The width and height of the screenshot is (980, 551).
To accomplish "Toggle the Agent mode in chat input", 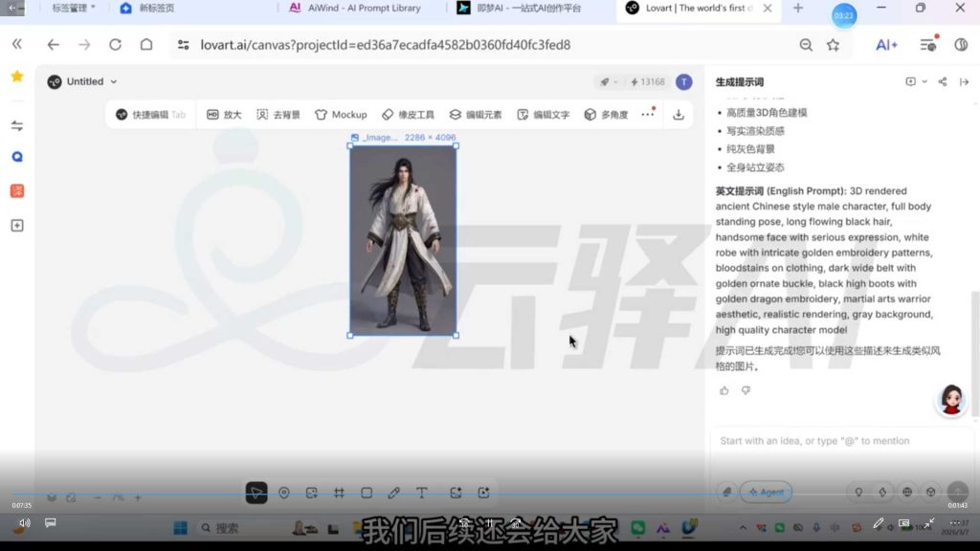I will 766,492.
